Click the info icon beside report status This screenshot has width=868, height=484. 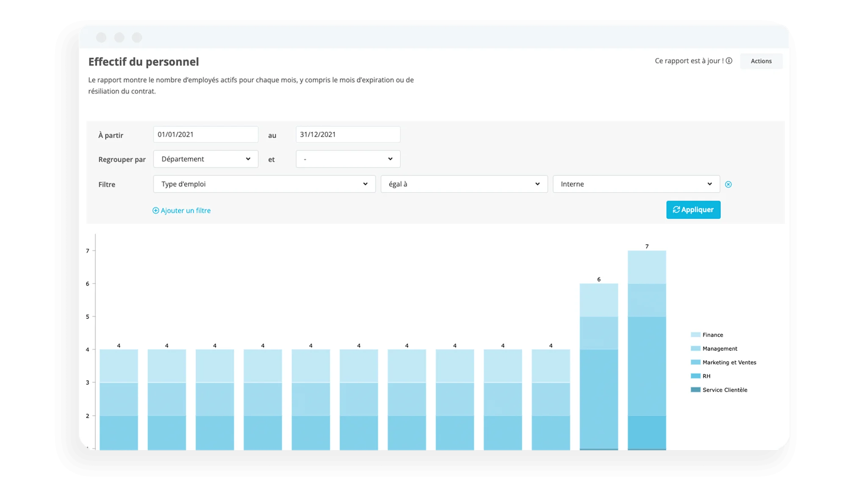[x=729, y=61]
